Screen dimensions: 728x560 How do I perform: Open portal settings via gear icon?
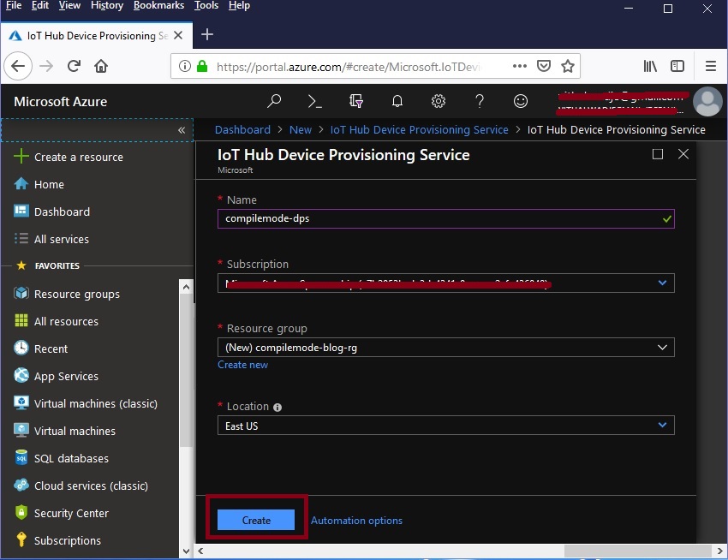[438, 100]
